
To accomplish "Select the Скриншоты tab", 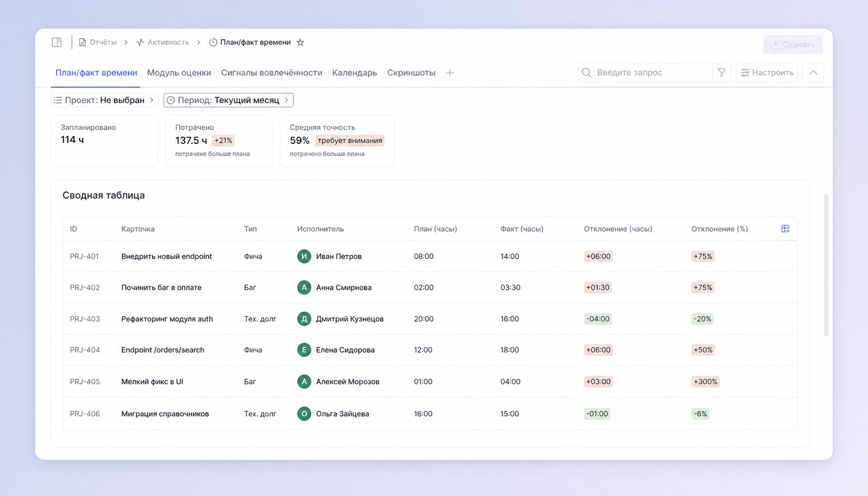I will 411,73.
